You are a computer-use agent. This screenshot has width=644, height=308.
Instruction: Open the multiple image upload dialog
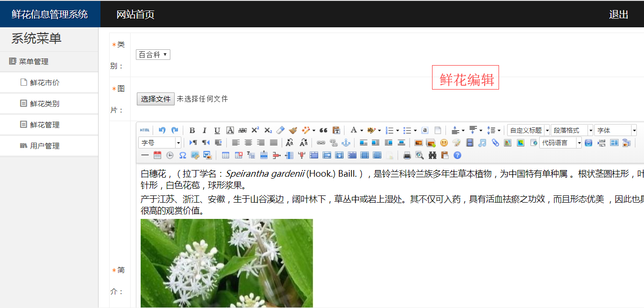(x=431, y=142)
